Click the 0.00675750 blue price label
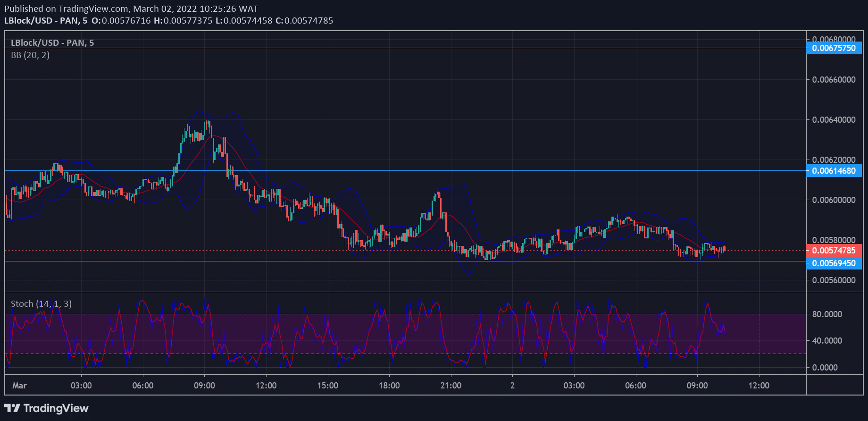 (x=834, y=48)
